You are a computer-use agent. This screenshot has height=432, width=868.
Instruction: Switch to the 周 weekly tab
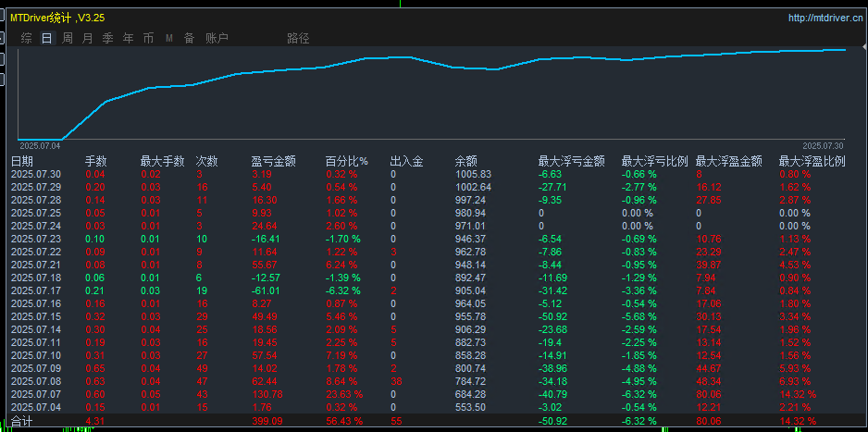point(67,38)
